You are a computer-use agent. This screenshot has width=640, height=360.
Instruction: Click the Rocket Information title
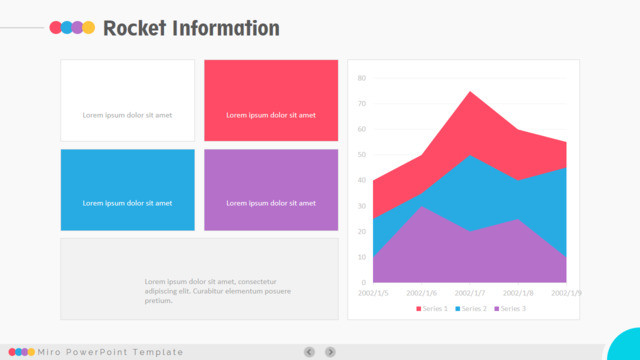click(x=191, y=28)
